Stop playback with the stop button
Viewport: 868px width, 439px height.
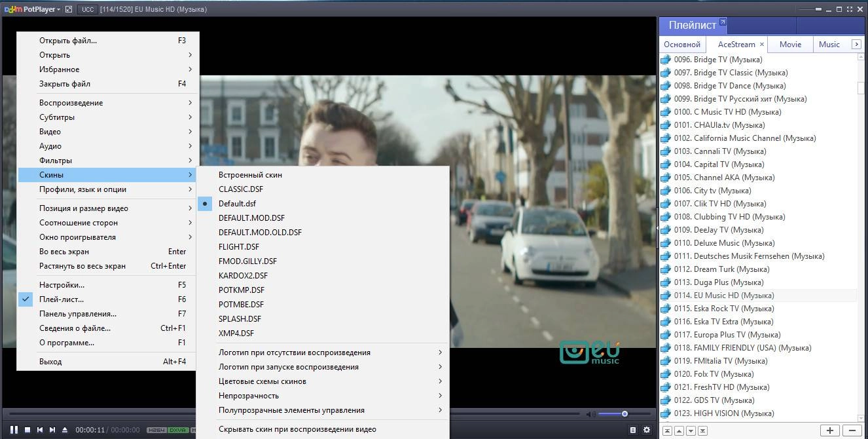[27, 430]
